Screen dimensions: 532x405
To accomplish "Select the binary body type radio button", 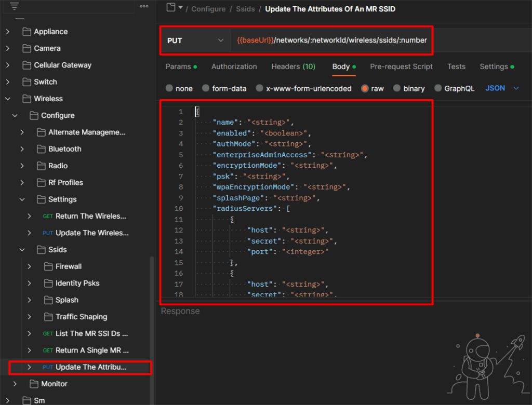I will click(x=397, y=88).
